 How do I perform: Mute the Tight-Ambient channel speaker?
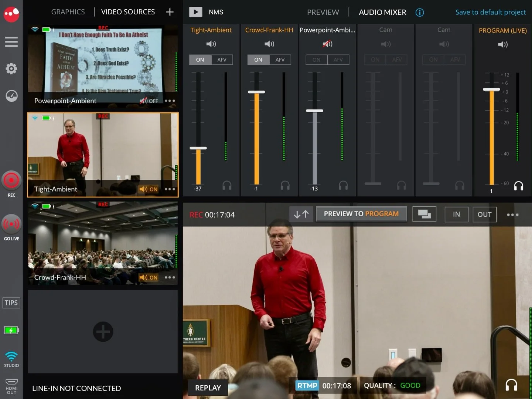[x=211, y=44]
